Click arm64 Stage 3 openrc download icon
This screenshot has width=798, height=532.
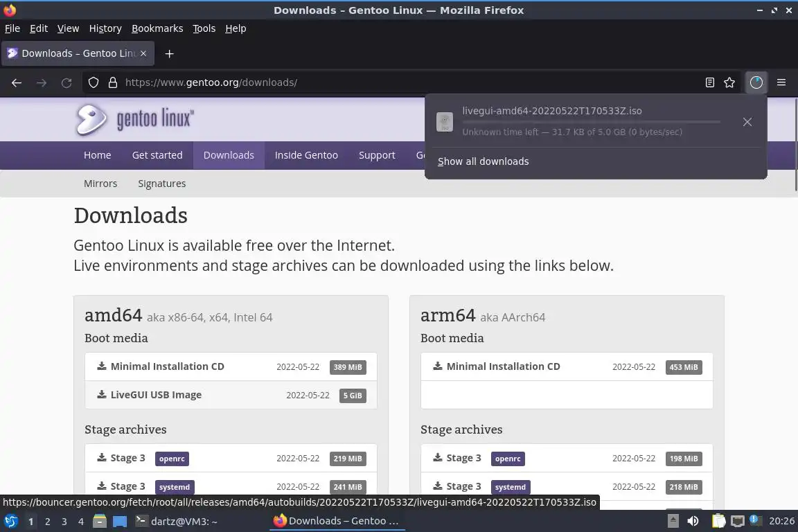[438, 458]
